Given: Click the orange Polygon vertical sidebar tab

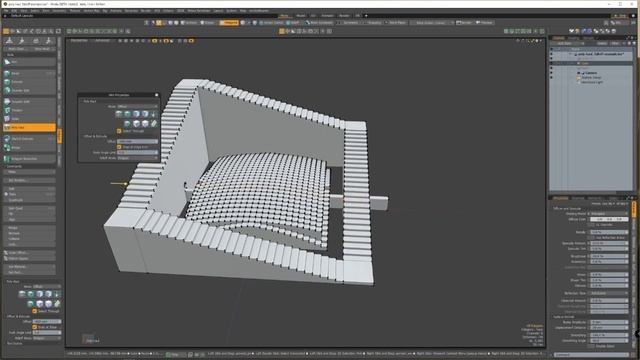Looking at the screenshot, I should coord(60,136).
